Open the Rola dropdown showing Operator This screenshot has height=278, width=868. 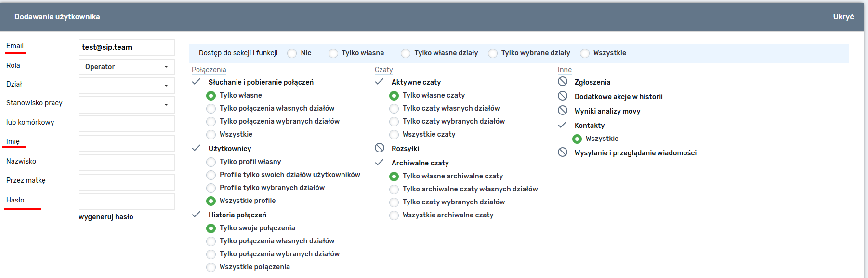[x=126, y=67]
